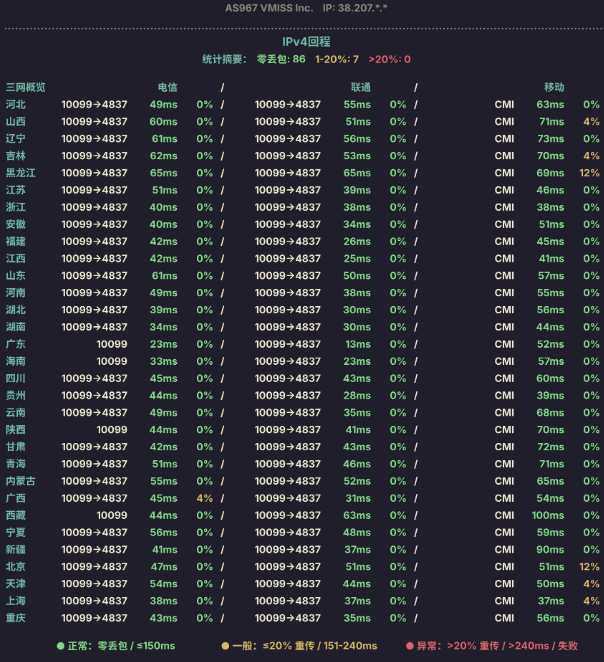Select the 26ms Unicom latency in 福建 row
This screenshot has width=604, height=662.
pos(357,241)
